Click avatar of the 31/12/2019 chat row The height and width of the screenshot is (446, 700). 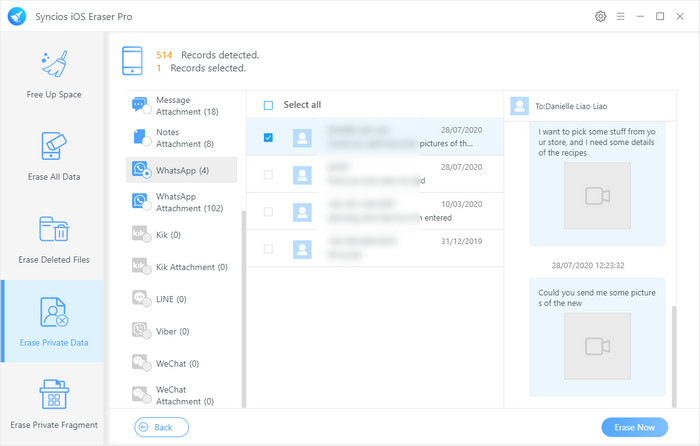click(x=302, y=249)
